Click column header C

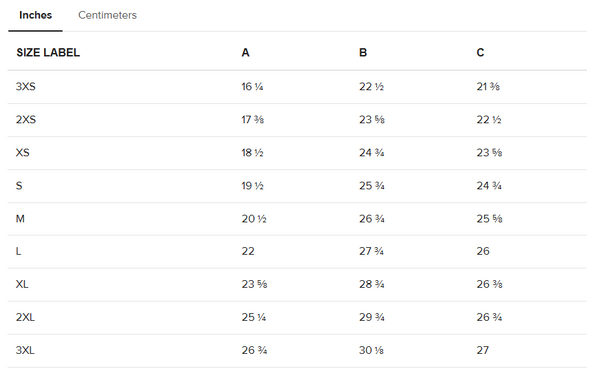[x=480, y=52]
